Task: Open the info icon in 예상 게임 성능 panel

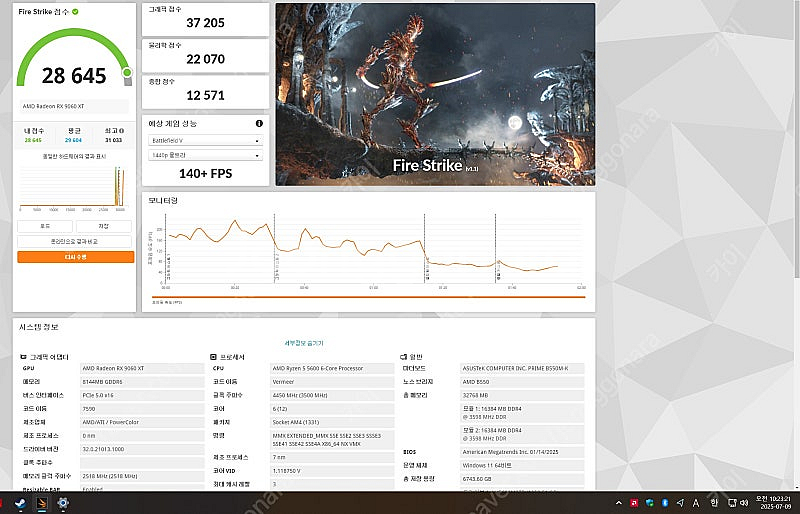Action: coord(259,123)
